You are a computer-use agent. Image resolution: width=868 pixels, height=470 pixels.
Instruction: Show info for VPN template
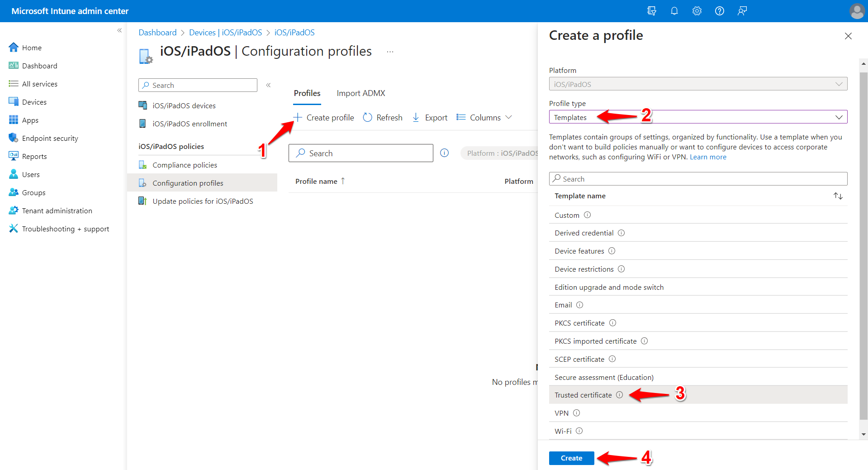coord(576,413)
